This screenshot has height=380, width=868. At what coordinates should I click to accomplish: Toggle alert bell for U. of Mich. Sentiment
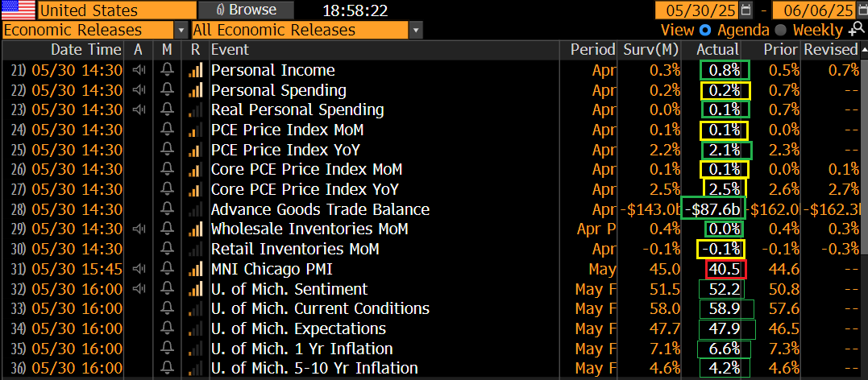point(167,289)
